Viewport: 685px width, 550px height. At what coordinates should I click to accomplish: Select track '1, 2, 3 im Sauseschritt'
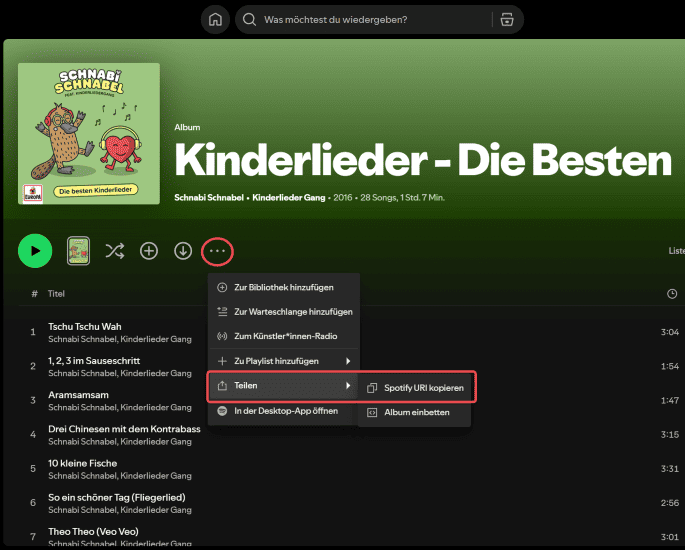pyautogui.click(x=94, y=361)
